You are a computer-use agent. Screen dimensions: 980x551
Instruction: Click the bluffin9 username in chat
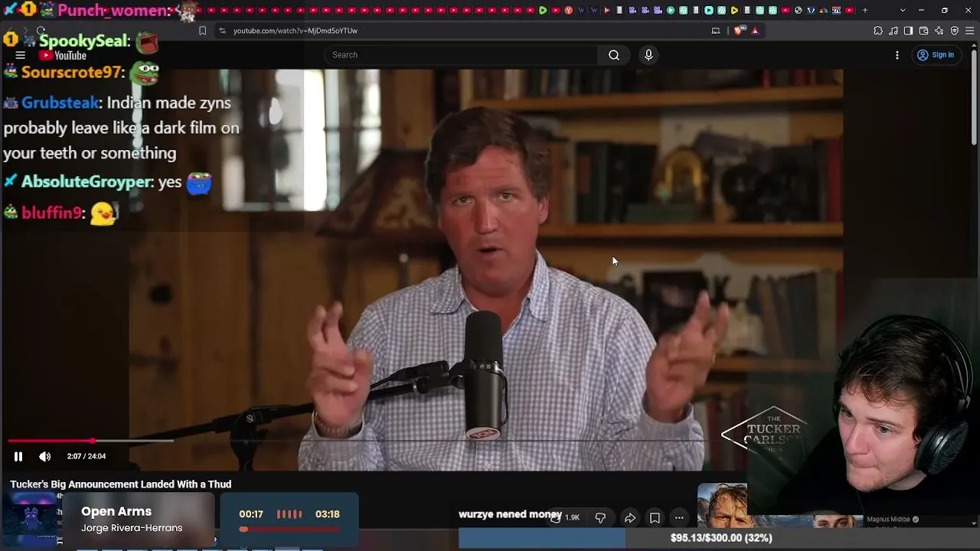click(51, 213)
